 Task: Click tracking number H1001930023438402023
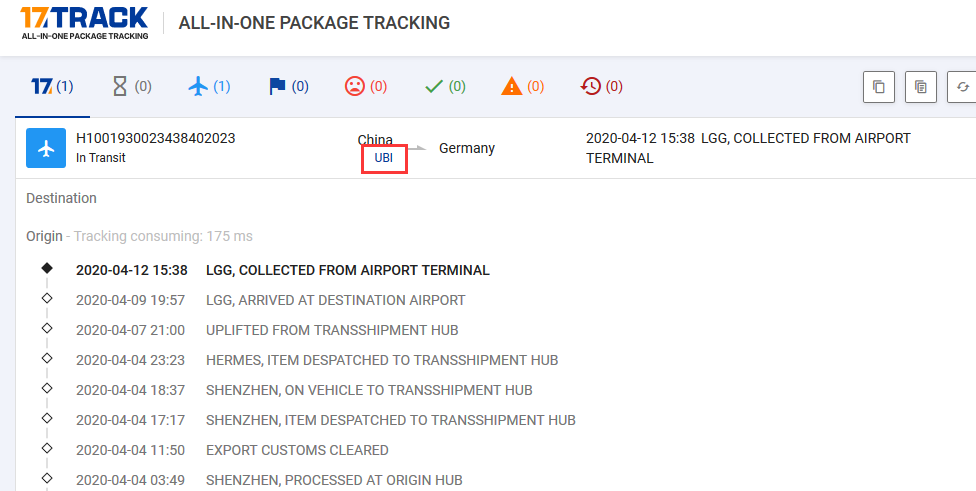click(x=156, y=138)
